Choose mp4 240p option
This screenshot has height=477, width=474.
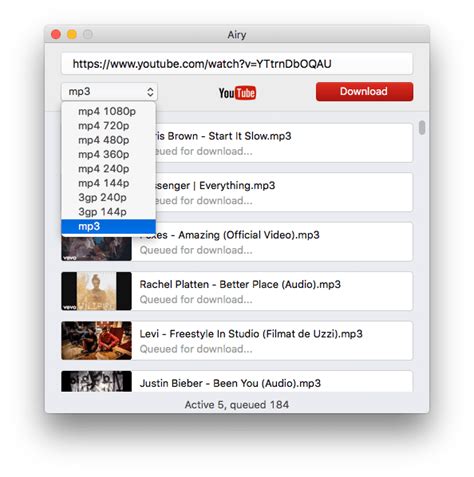[108, 169]
